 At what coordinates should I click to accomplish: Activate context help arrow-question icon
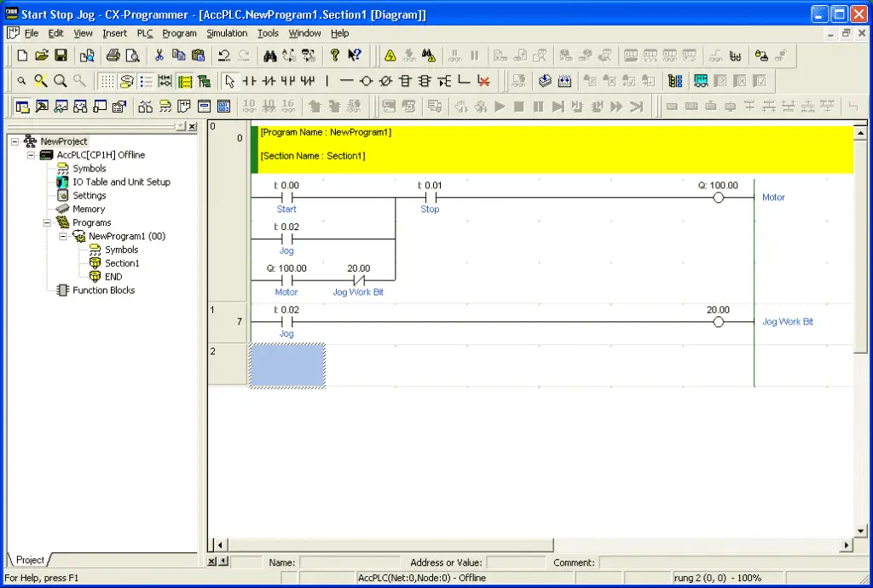354,55
